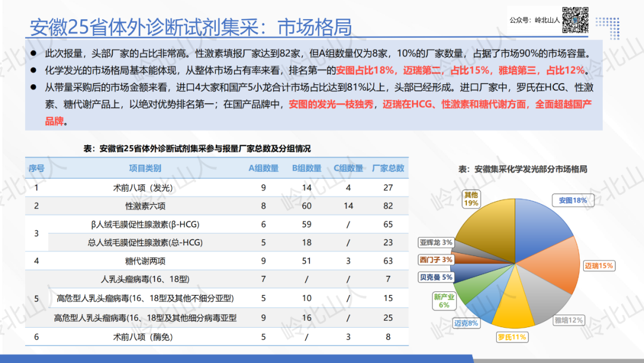
Task: Click the 安图18% pie label
Action: 572,200
